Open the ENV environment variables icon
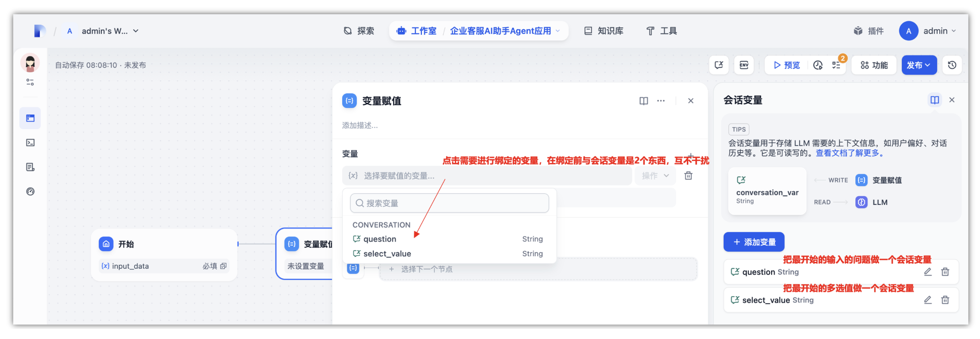 click(744, 65)
